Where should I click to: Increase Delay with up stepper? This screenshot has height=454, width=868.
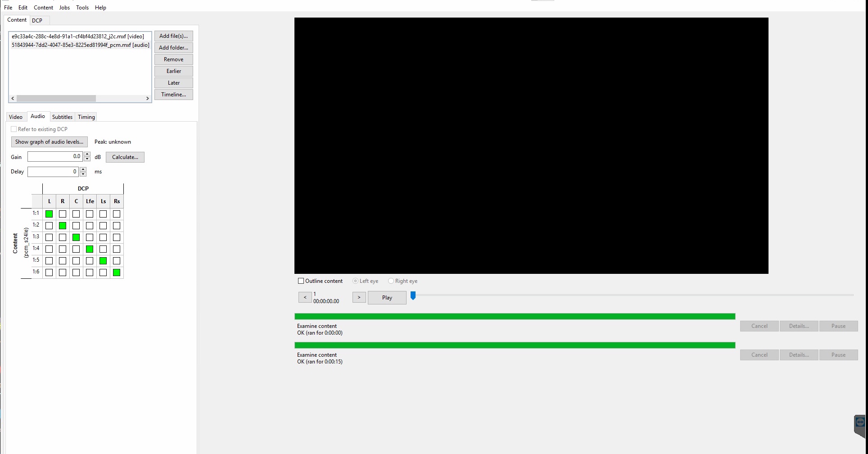pyautogui.click(x=83, y=169)
